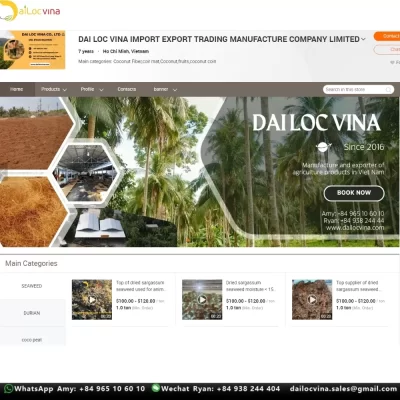This screenshot has height=400, width=400.
Task: Play the third sargassum supplier video
Action: 312,300
